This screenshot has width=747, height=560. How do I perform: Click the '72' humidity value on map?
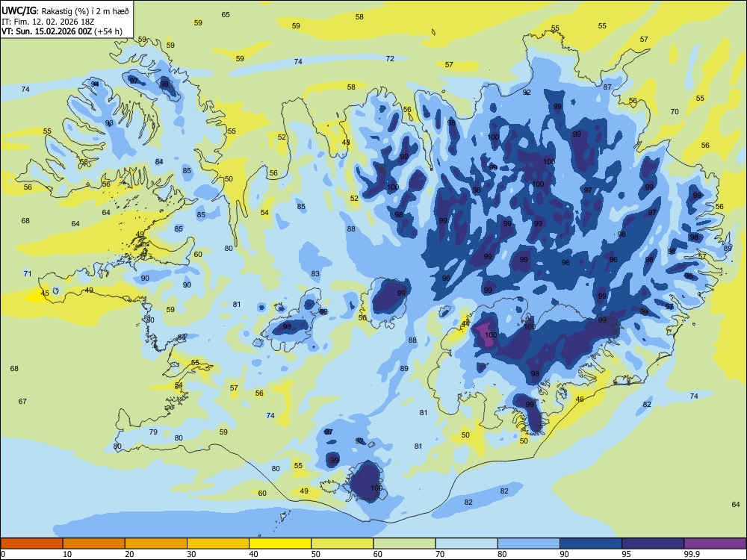[390, 58]
